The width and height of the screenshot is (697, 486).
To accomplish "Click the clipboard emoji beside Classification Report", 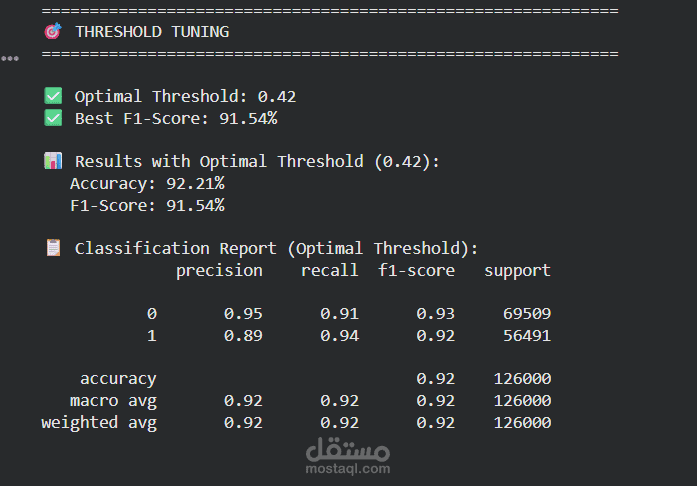I will 53,248.
